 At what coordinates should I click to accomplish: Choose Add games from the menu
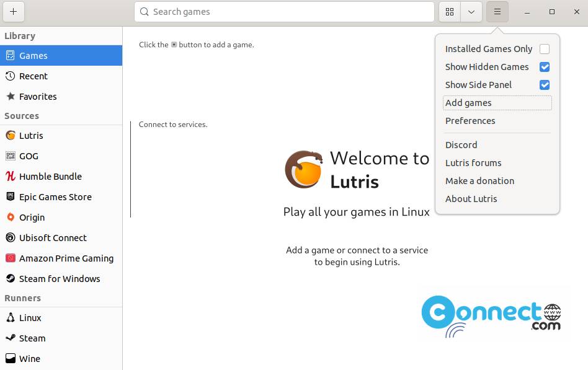pos(497,103)
